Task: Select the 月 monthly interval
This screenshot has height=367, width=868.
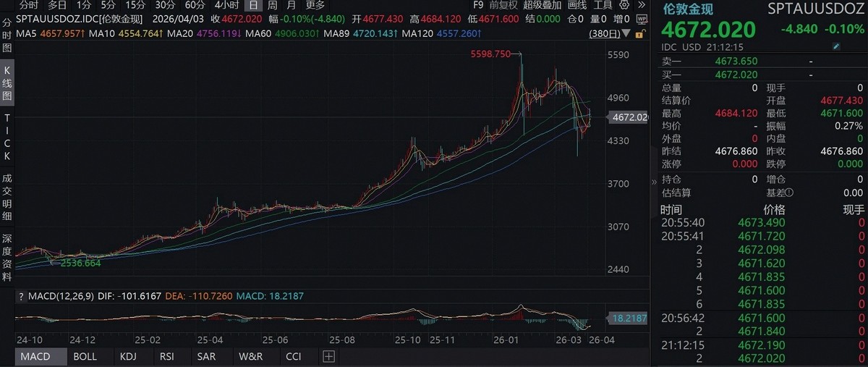Action: [291, 5]
